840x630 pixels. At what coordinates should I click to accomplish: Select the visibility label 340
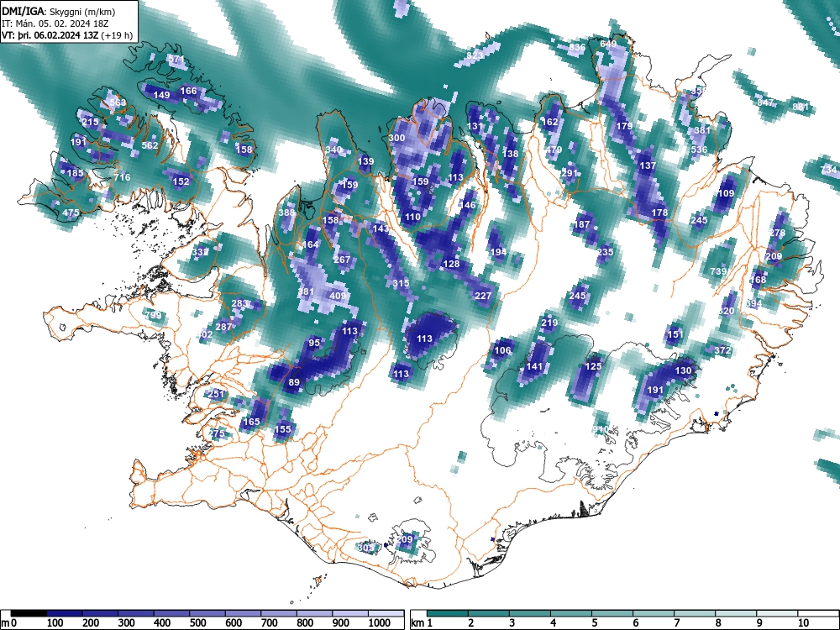pyautogui.click(x=333, y=150)
